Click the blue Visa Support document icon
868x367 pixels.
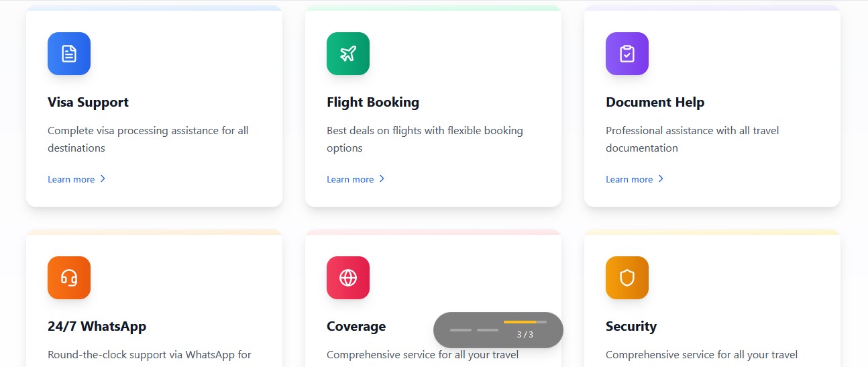coord(69,54)
